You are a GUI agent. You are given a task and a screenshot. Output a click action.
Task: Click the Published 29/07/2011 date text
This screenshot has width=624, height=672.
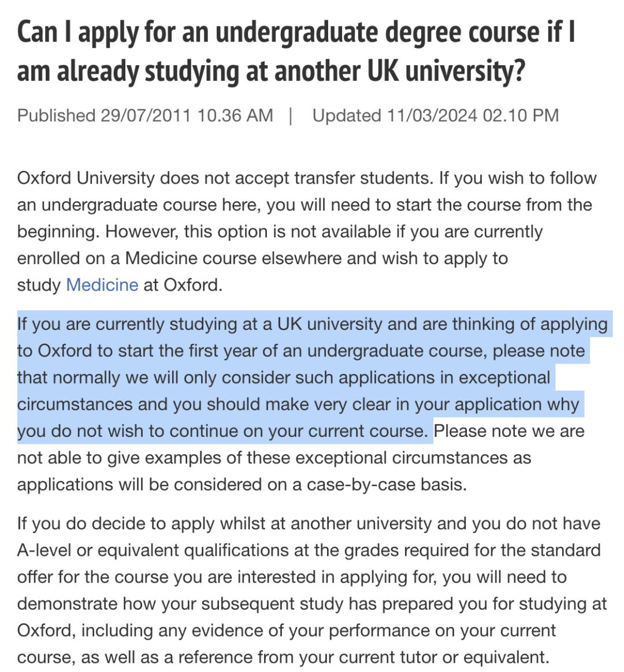click(x=145, y=116)
